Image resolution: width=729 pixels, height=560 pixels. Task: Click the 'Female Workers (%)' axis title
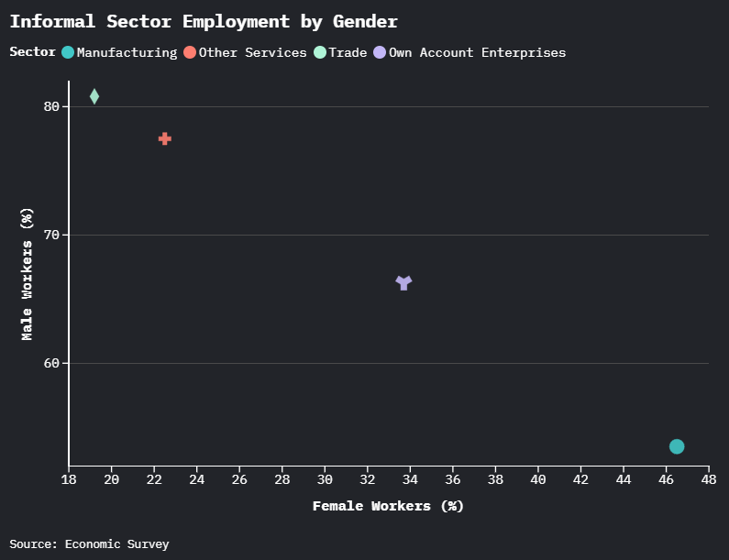tap(388, 506)
